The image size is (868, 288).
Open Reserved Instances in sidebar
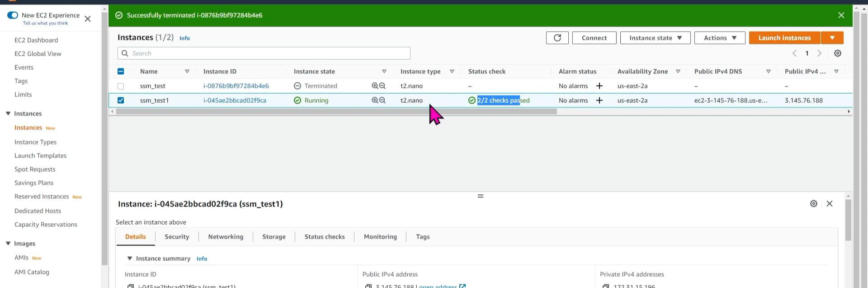[x=42, y=197]
